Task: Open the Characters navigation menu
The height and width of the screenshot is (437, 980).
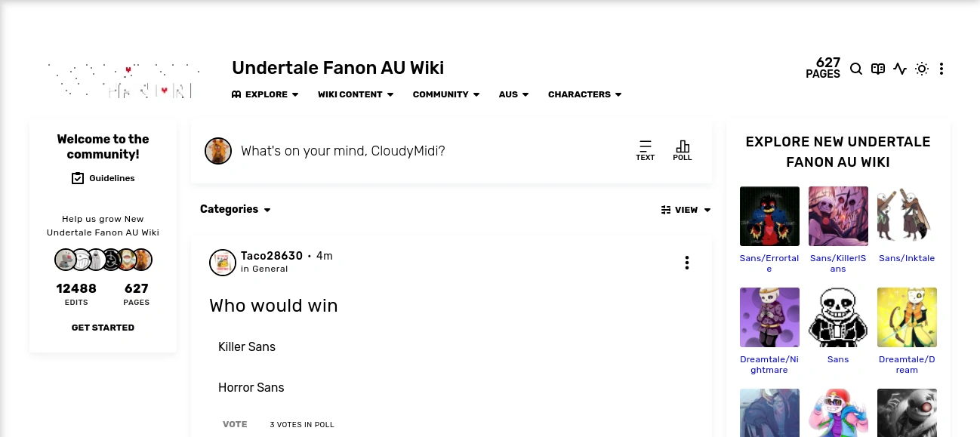Action: (x=584, y=94)
